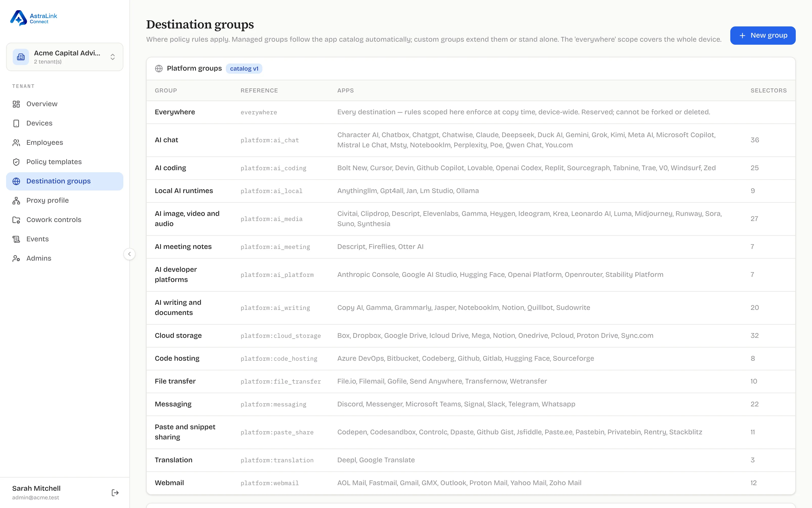Viewport: 812px width, 508px height.
Task: Open the Cloud storage group
Action: [471, 336]
